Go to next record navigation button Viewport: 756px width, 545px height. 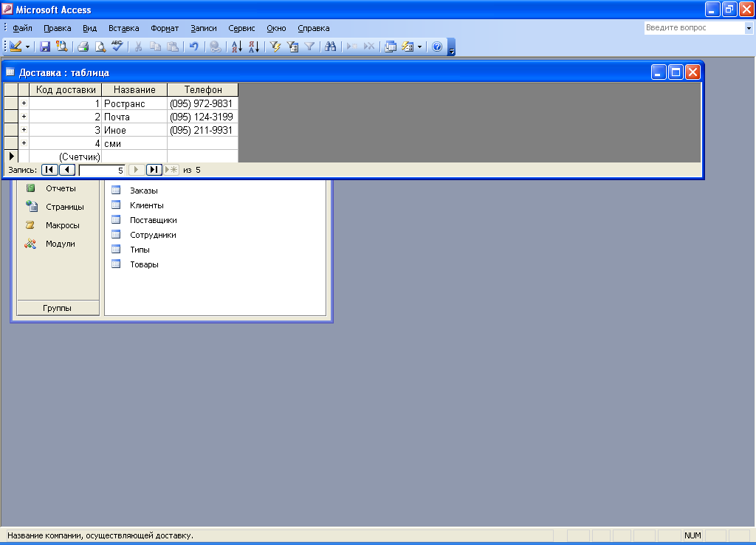136,170
